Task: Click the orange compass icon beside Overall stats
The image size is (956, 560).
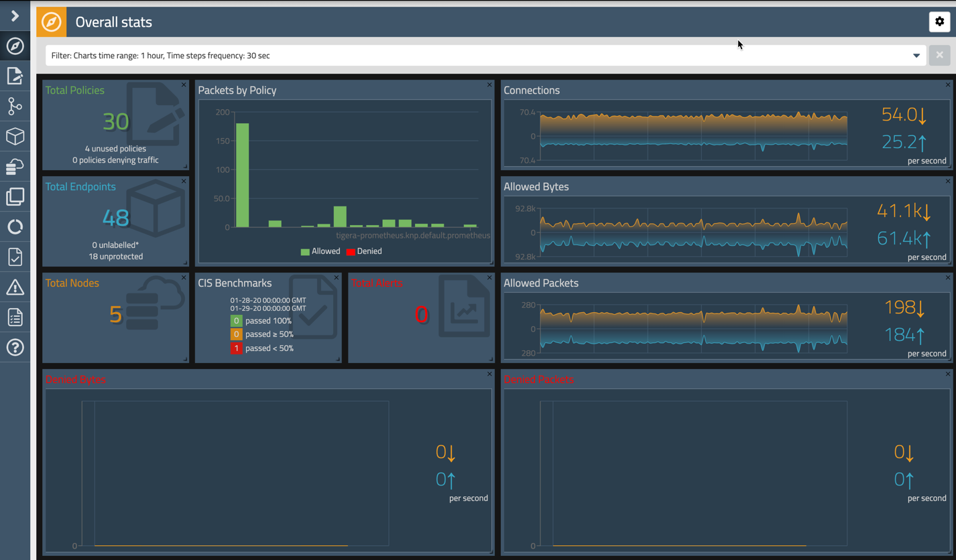Action: point(52,22)
